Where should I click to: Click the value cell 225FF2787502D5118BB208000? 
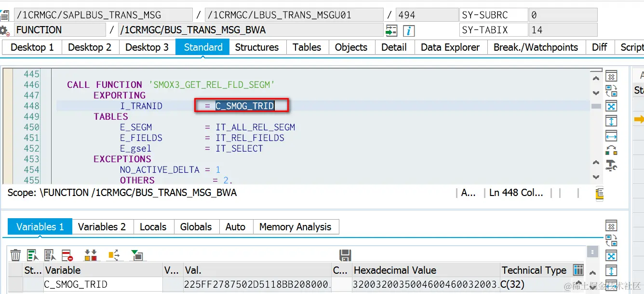tap(258, 284)
